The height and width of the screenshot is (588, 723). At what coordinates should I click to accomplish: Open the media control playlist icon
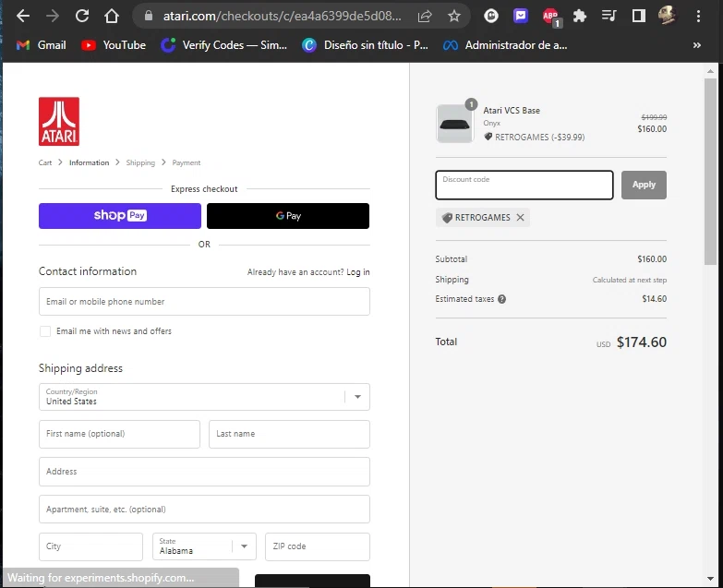coord(609,16)
